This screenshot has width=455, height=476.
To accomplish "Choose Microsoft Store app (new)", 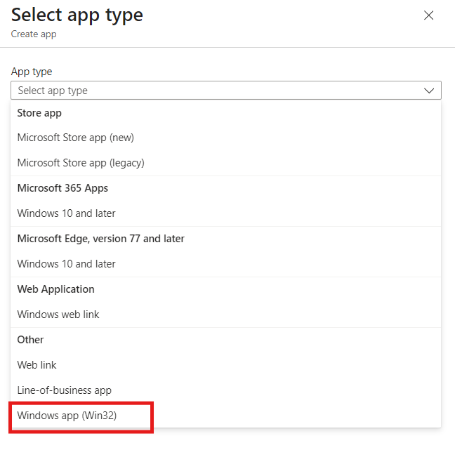I will [x=75, y=138].
